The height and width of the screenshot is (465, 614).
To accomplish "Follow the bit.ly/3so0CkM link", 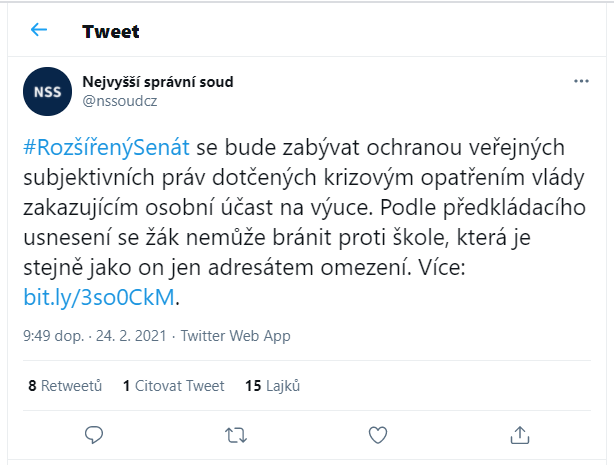I will 99,297.
